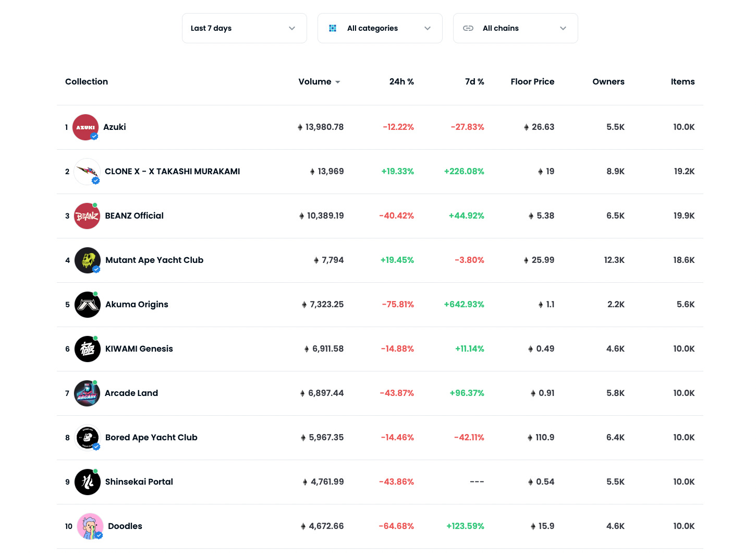Click KIWAMI Genesis floor price 0.49
The height and width of the screenshot is (553, 756).
(x=545, y=349)
